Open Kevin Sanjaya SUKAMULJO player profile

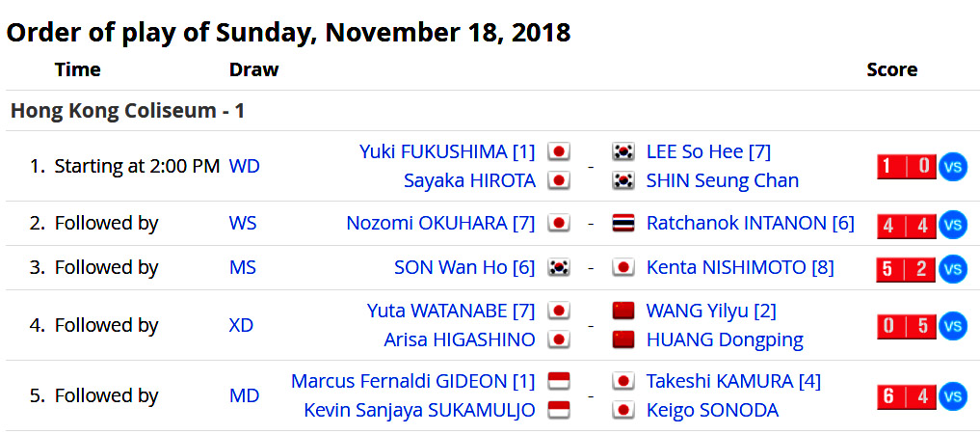pos(419,410)
